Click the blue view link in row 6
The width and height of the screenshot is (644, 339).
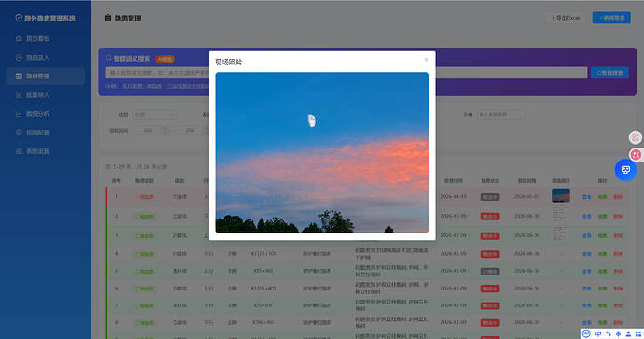point(586,289)
